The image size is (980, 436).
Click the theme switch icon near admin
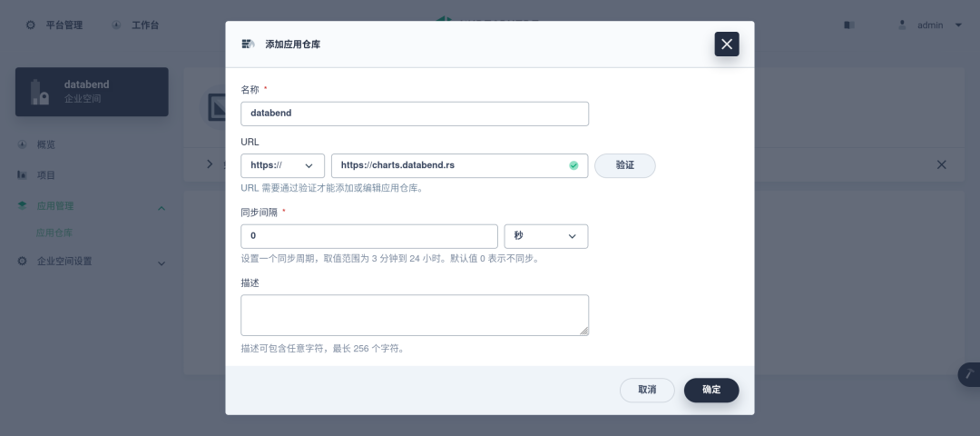[x=849, y=25]
